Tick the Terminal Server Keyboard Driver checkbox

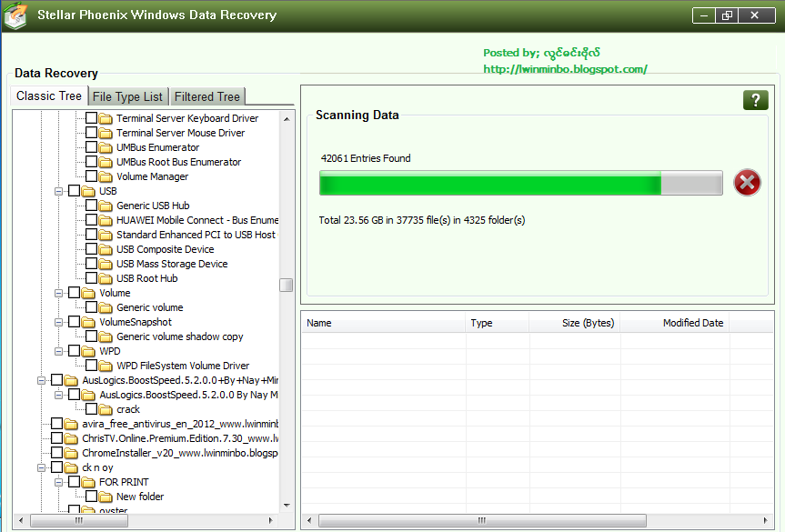tap(91, 118)
